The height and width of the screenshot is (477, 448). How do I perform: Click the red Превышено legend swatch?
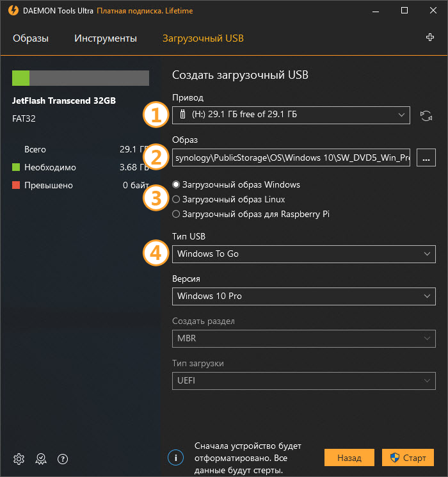click(16, 185)
